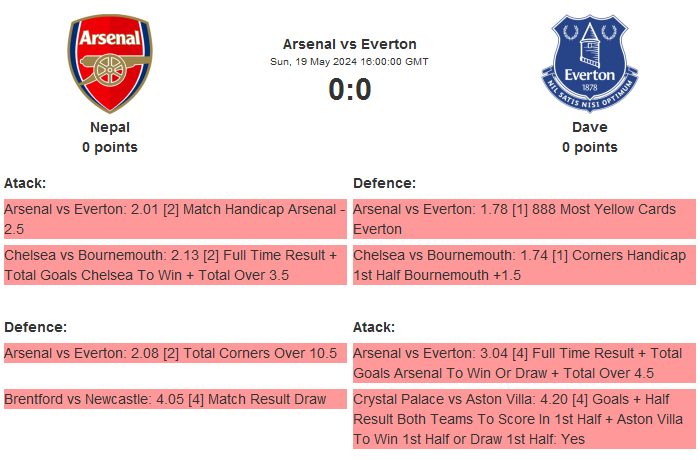Click the Defence heading above the Yellow Cards bet
Viewport: 700px width, 460px height.
(385, 183)
